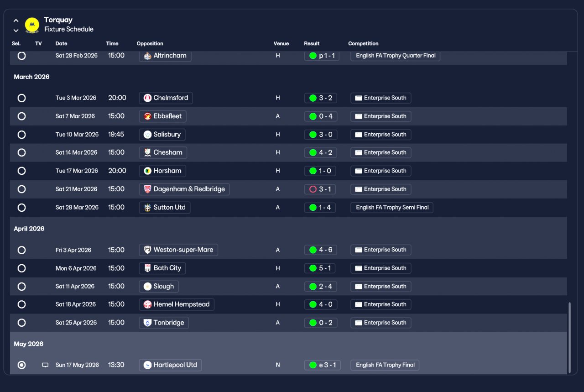584x392 pixels.
Task: Click the Dagenham & Redbridge club crest
Action: tap(147, 189)
